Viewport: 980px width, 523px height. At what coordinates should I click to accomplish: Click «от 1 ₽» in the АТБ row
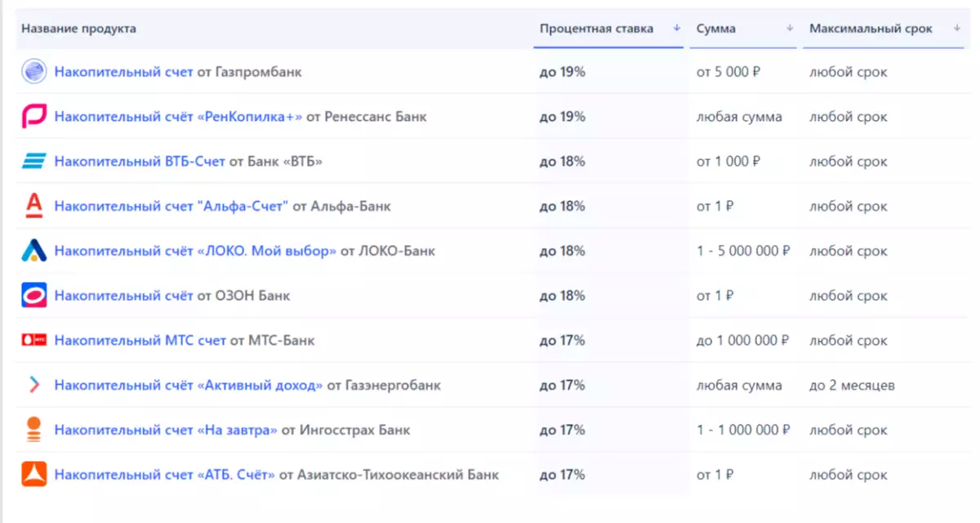[x=715, y=475]
